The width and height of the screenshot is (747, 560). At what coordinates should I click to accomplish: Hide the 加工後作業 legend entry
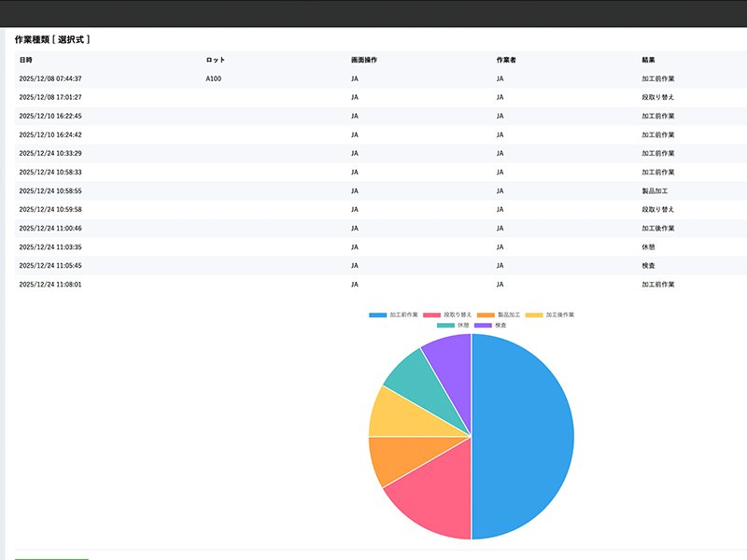coord(550,315)
